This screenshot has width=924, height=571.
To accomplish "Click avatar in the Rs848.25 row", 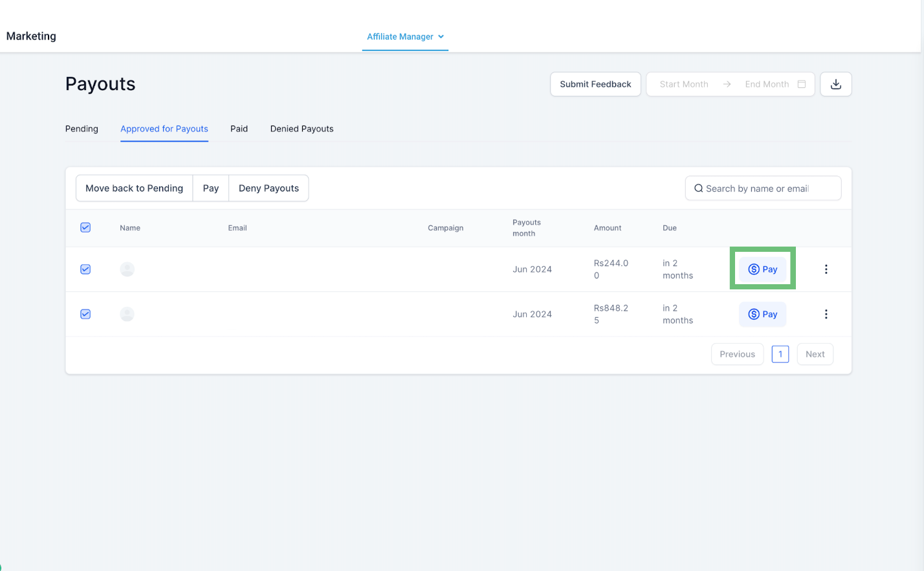I will 127,314.
